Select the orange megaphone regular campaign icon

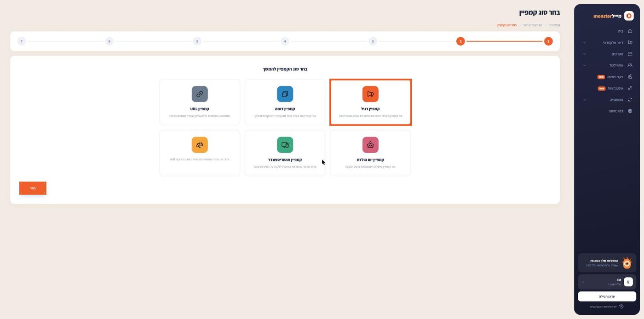[x=370, y=94]
